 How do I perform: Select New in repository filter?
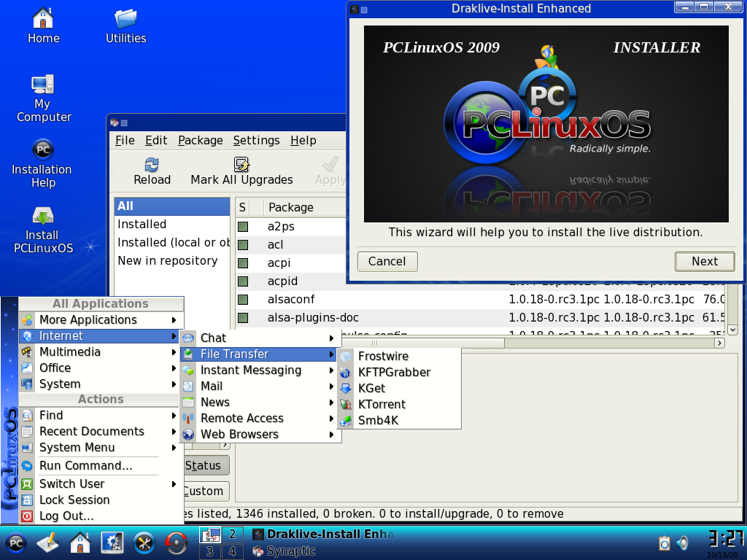172,261
